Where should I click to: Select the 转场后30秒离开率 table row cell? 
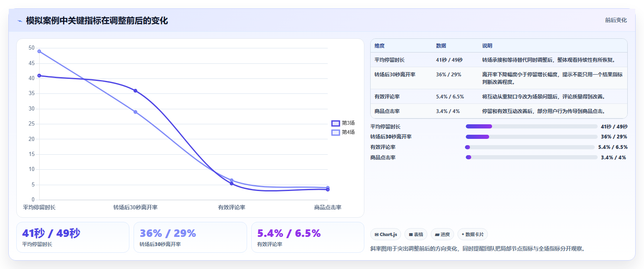pyautogui.click(x=395, y=74)
